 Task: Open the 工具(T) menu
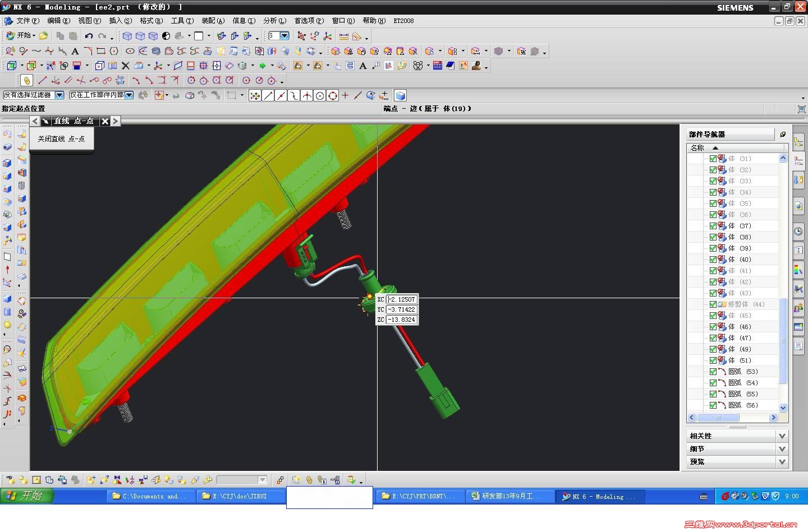(x=182, y=21)
